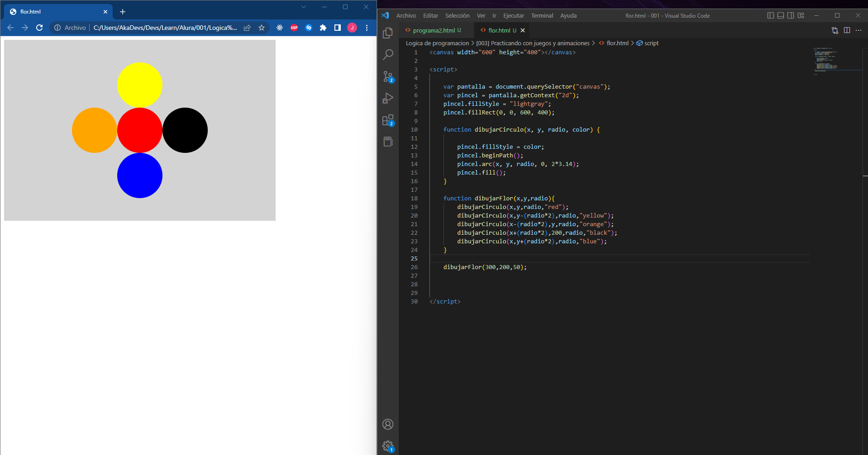868x455 pixels.
Task: Split the editor to the right
Action: tap(847, 30)
